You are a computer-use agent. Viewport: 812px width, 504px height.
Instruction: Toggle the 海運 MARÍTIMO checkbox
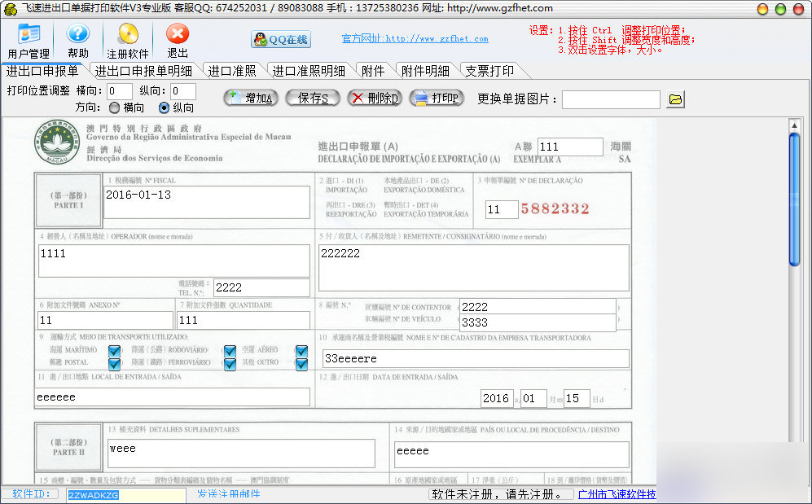[115, 351]
